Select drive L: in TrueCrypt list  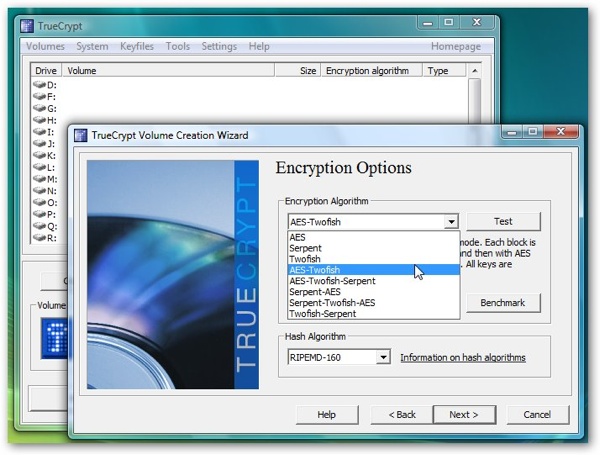click(x=44, y=168)
